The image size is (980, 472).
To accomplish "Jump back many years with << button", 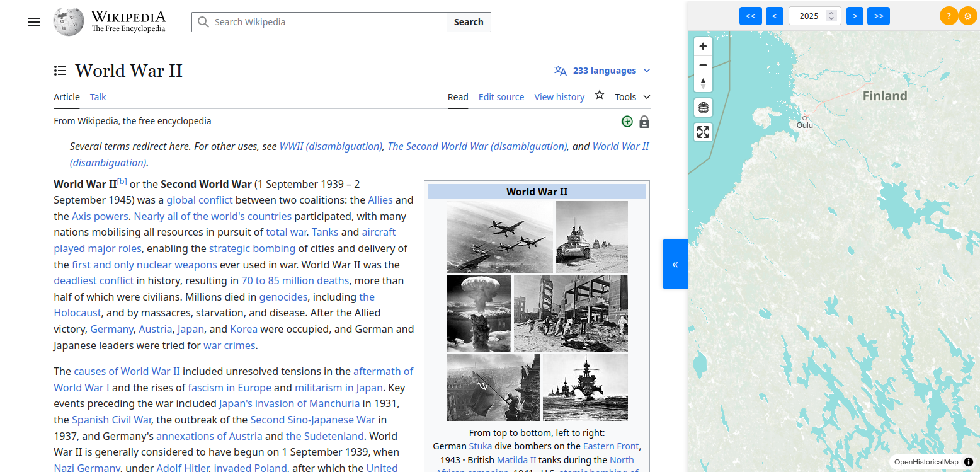I will tap(751, 16).
